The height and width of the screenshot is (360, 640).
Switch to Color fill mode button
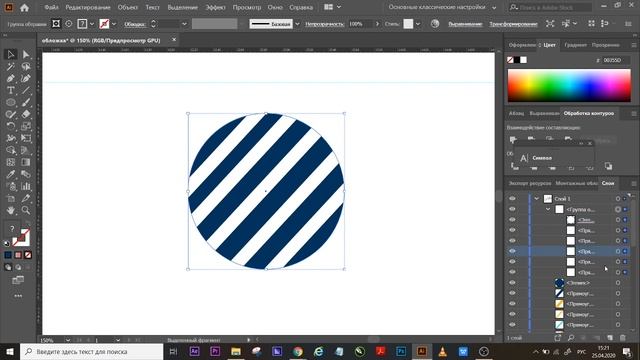click(8, 255)
